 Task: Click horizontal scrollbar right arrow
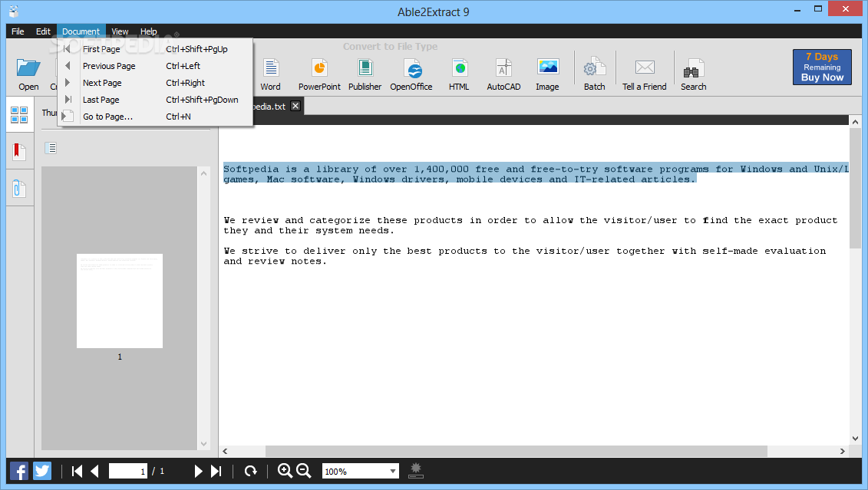[843, 452]
